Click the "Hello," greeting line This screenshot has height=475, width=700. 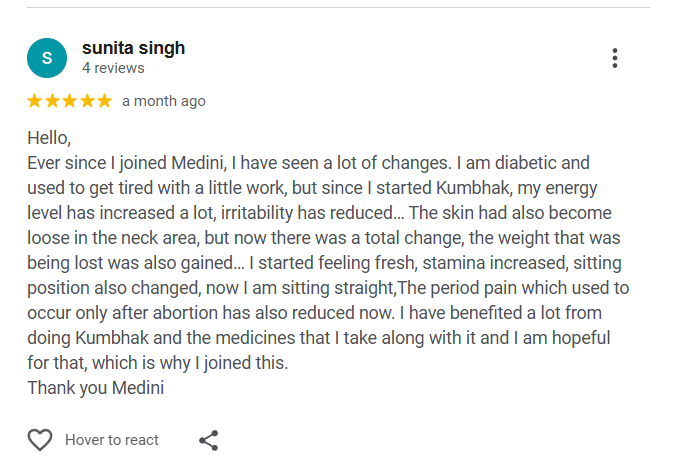point(49,138)
